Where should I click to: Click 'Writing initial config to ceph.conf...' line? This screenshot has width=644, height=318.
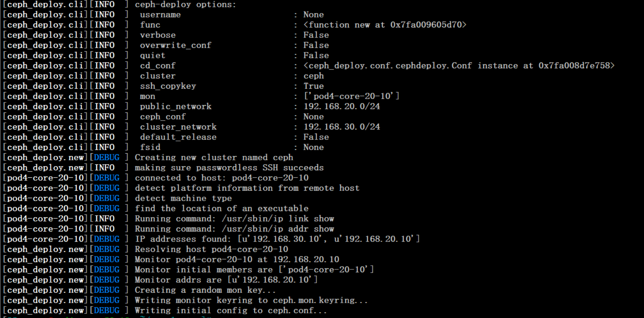(230, 311)
